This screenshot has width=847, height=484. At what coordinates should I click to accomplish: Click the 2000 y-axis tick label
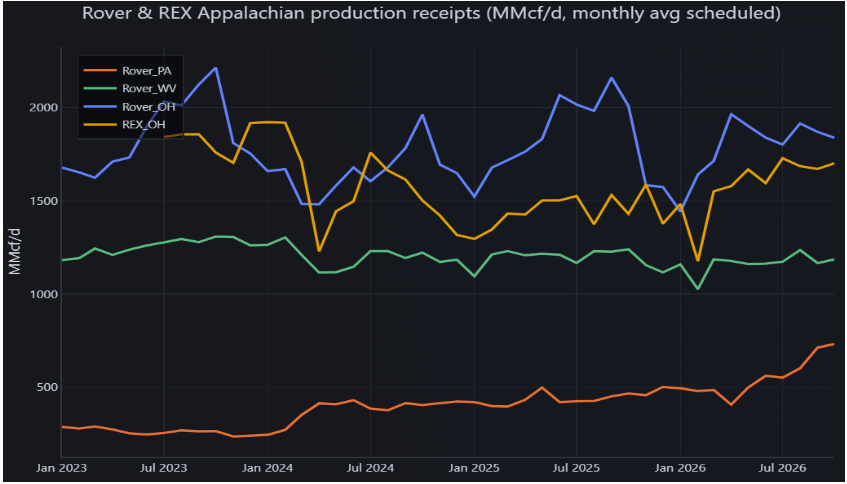tap(43, 107)
